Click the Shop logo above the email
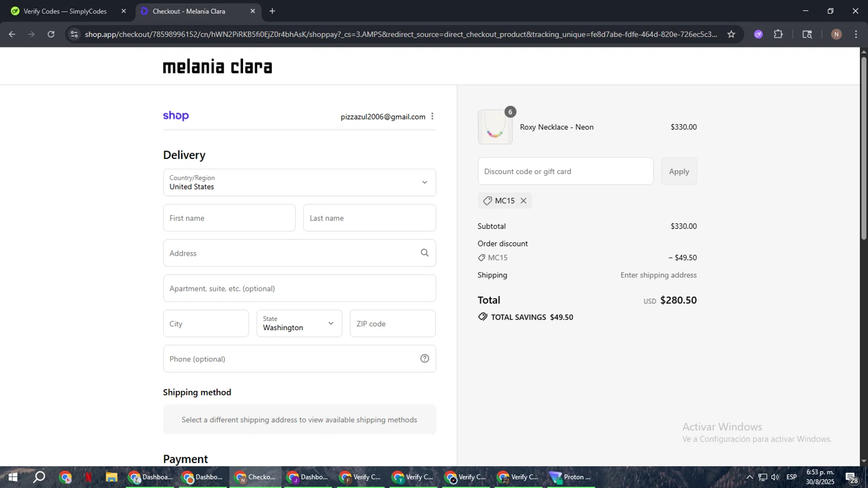The height and width of the screenshot is (488, 868). tap(176, 116)
